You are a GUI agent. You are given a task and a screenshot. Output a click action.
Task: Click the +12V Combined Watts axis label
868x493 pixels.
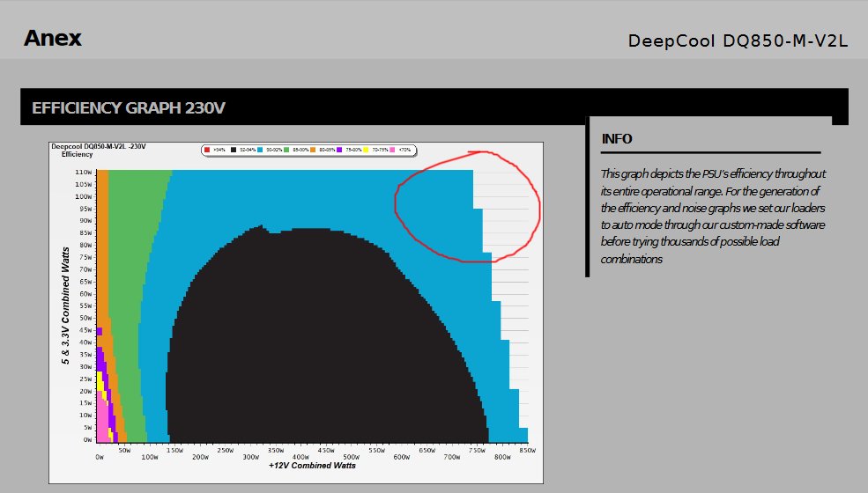(x=312, y=466)
